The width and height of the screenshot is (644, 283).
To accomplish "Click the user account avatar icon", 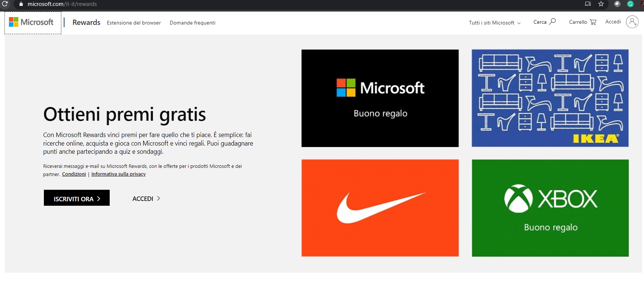I will coord(632,22).
